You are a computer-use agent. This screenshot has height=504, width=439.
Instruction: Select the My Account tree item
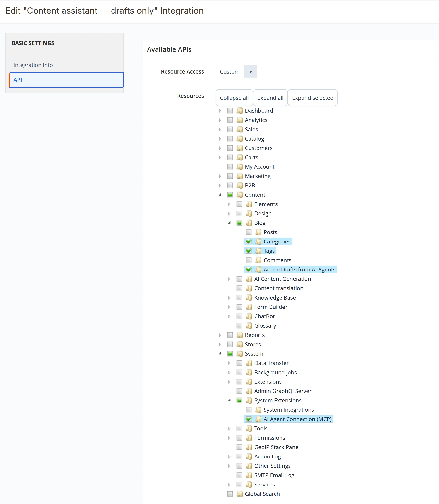point(260,167)
